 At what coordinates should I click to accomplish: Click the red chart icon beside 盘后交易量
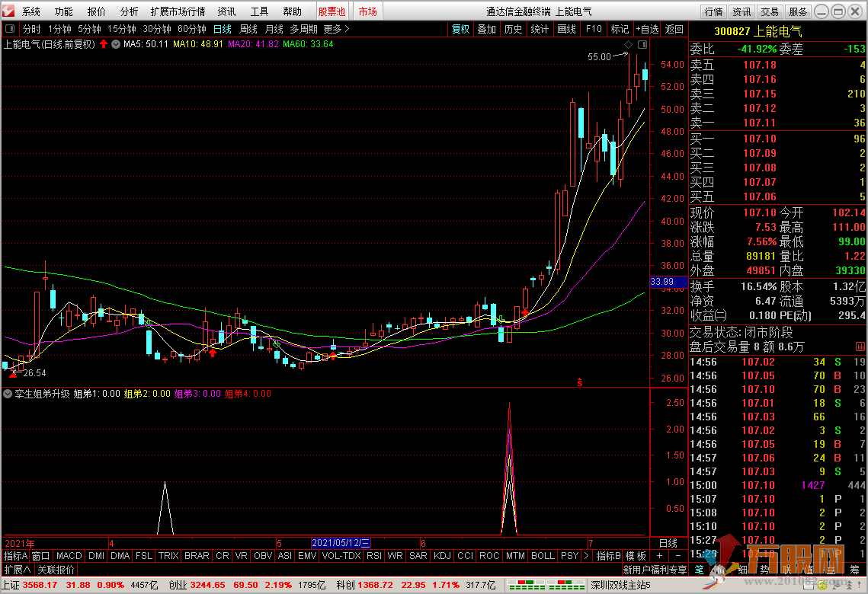pyautogui.click(x=860, y=346)
